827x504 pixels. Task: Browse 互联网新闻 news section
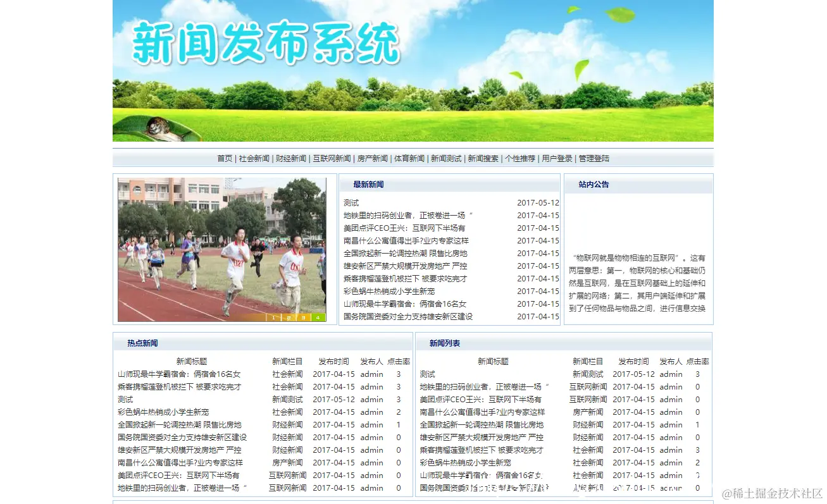(x=330, y=158)
